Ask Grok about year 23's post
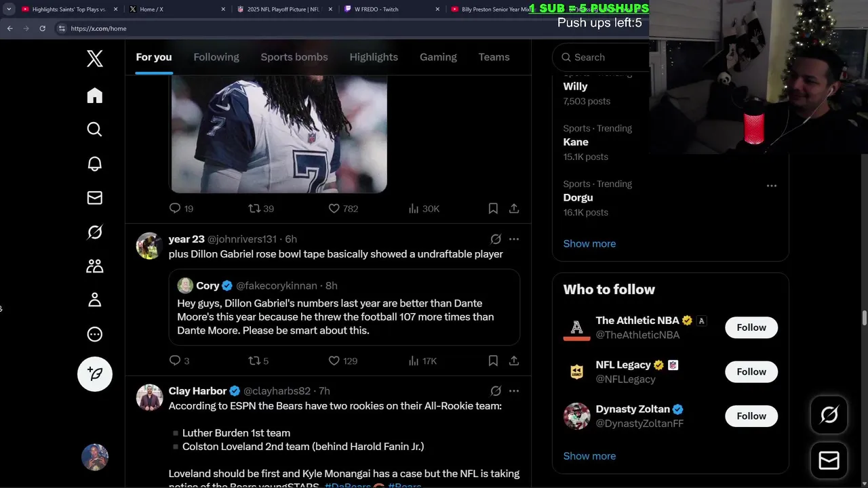Viewport: 868px width, 488px height. [x=496, y=239]
